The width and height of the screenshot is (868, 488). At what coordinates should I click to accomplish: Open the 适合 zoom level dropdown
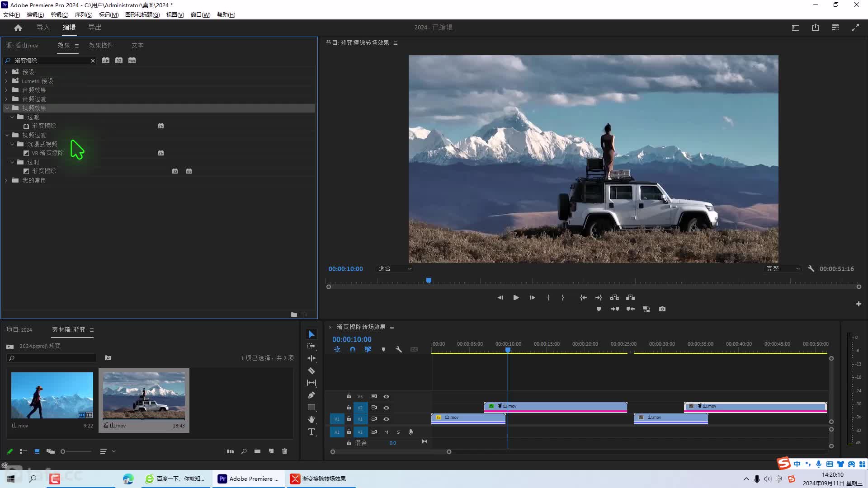tap(395, 269)
